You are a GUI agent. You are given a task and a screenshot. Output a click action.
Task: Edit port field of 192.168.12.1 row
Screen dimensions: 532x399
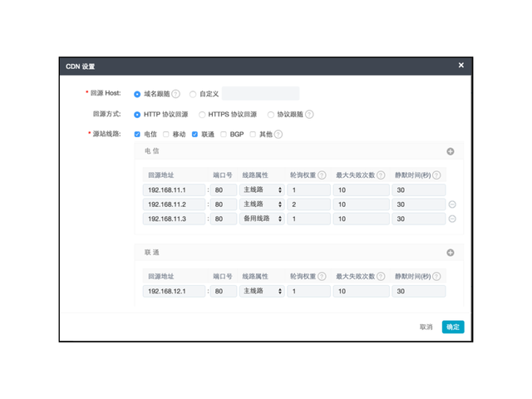click(224, 291)
